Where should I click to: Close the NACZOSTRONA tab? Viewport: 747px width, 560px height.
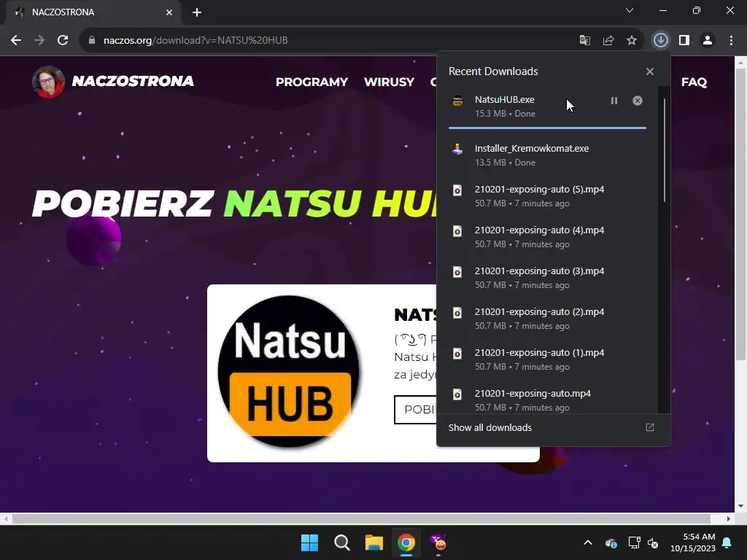tap(169, 12)
